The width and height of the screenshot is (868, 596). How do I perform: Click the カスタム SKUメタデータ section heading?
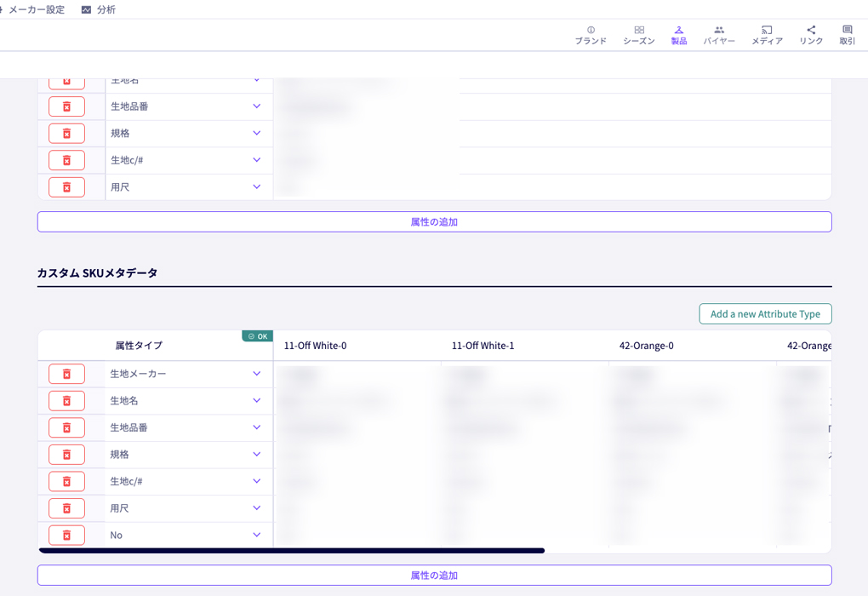97,272
